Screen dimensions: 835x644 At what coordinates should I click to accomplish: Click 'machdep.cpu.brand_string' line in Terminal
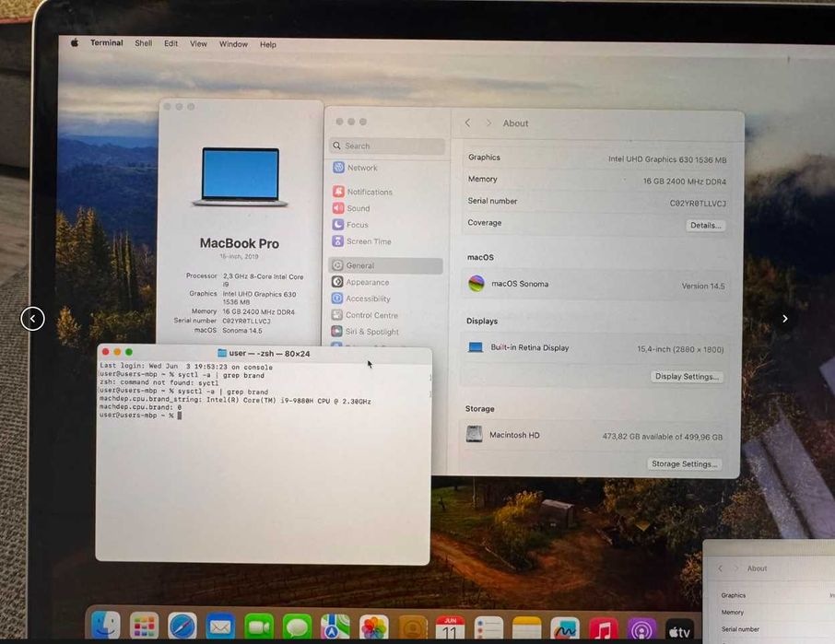pyautogui.click(x=235, y=400)
